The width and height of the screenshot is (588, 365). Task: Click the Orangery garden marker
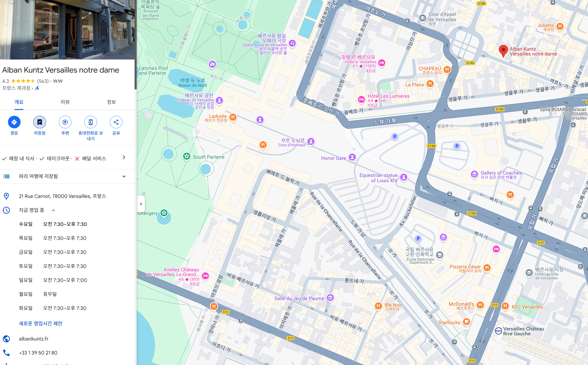pos(164,213)
